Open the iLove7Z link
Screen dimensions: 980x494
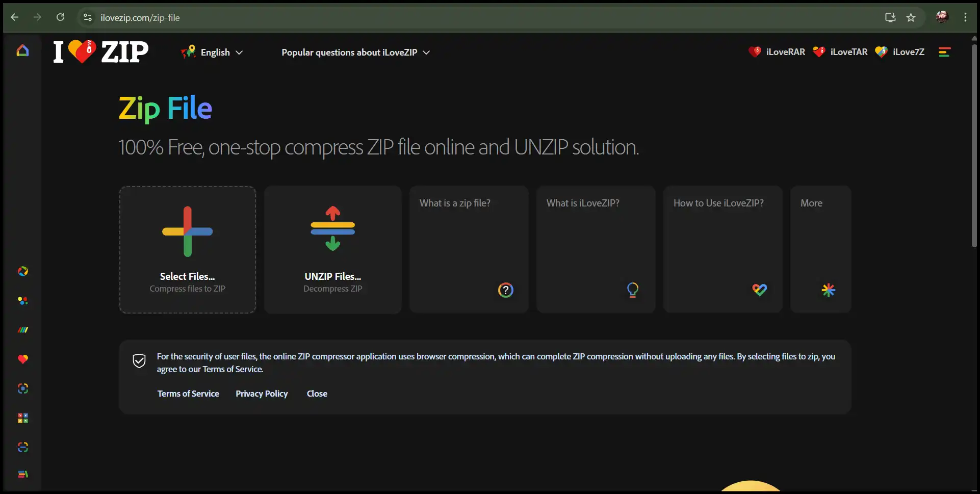pyautogui.click(x=899, y=52)
